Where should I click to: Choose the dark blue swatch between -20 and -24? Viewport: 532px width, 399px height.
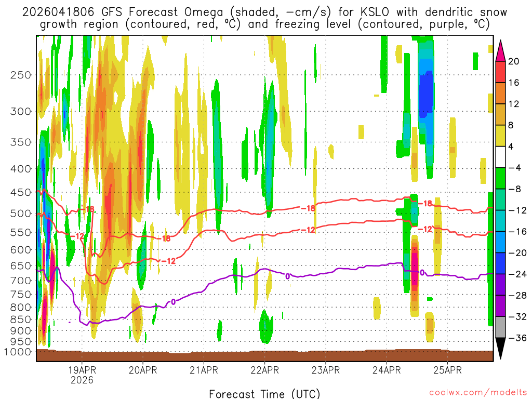[x=501, y=263]
